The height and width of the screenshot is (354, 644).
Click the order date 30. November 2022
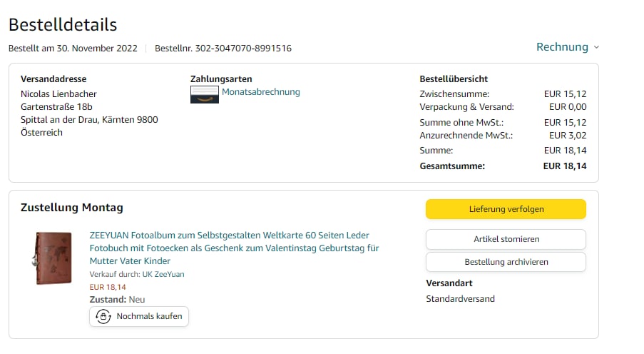pos(97,48)
